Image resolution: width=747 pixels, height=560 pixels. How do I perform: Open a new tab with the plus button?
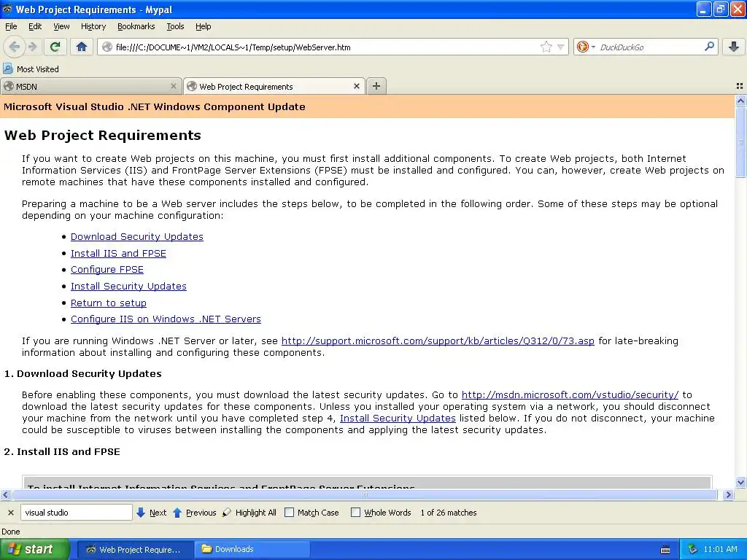(x=376, y=86)
